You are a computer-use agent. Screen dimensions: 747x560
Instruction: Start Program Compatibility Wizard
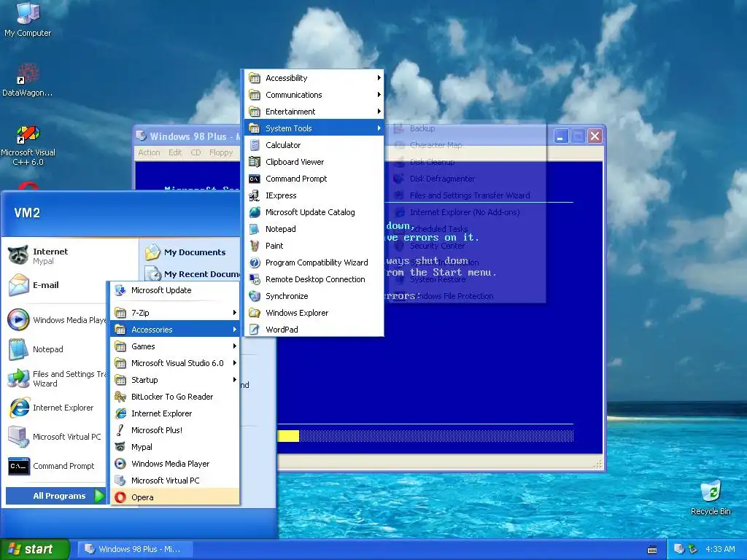click(x=314, y=262)
